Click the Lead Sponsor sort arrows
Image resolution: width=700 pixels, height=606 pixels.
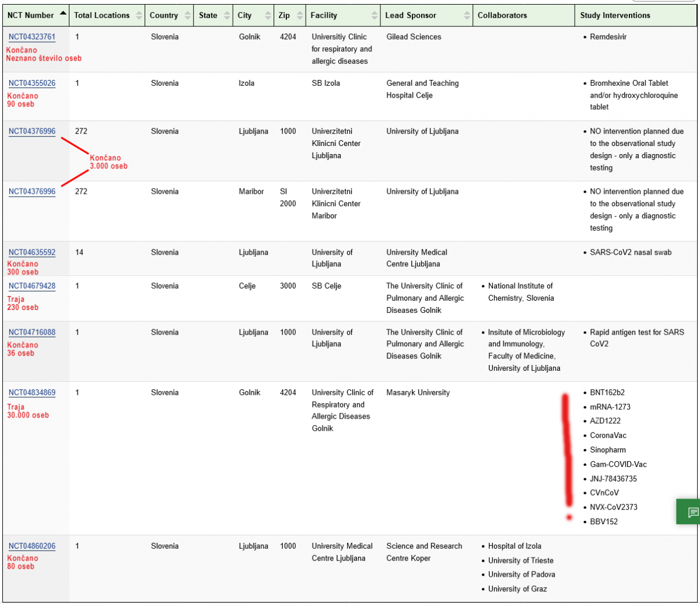467,16
